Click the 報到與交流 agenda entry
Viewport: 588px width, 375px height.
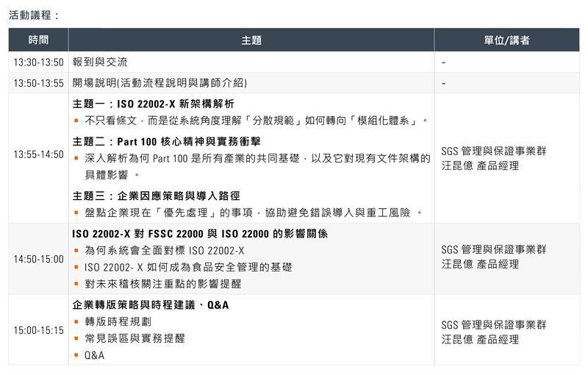pyautogui.click(x=100, y=63)
